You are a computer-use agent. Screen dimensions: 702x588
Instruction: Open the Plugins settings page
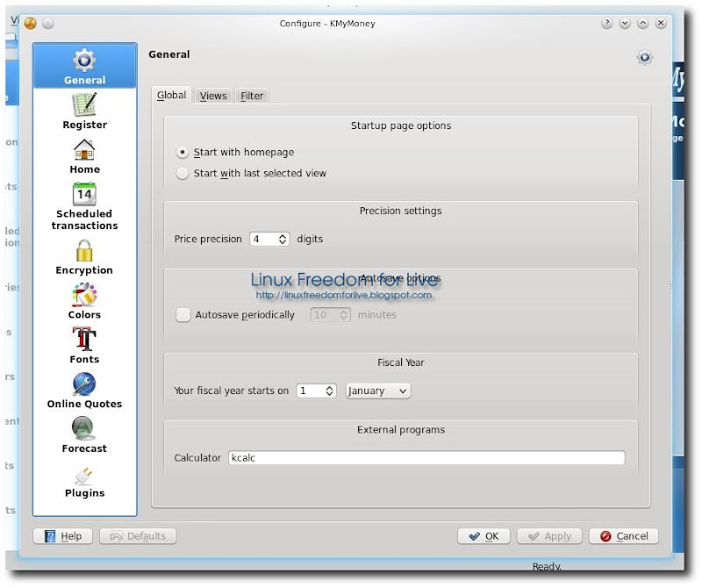pos(84,482)
